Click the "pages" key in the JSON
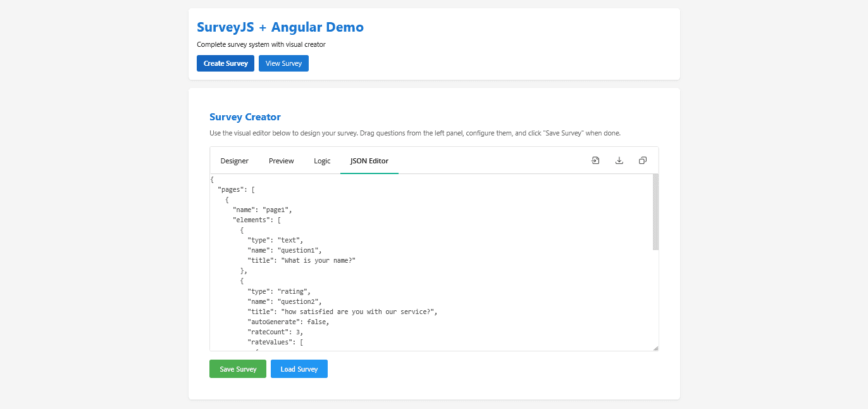The image size is (868, 409). click(x=235, y=189)
